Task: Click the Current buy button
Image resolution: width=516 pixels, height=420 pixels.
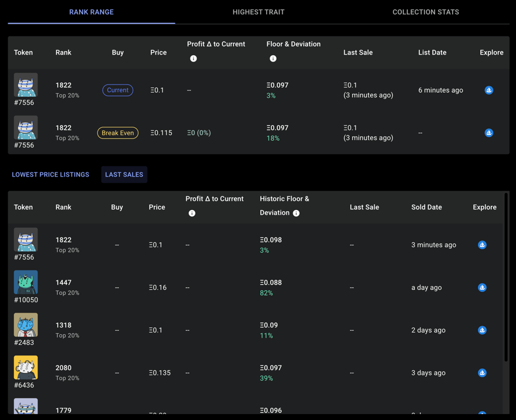Action: (x=118, y=90)
